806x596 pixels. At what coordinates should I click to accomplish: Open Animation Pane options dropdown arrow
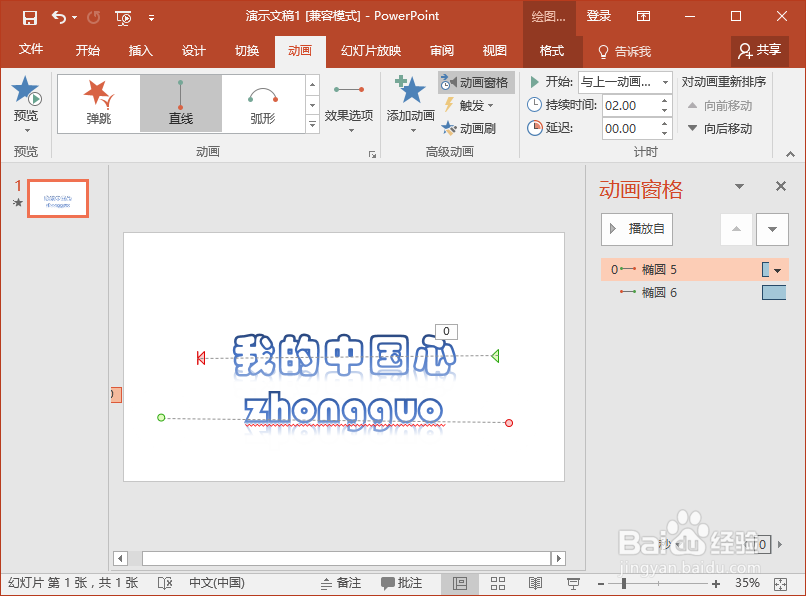pos(739,186)
